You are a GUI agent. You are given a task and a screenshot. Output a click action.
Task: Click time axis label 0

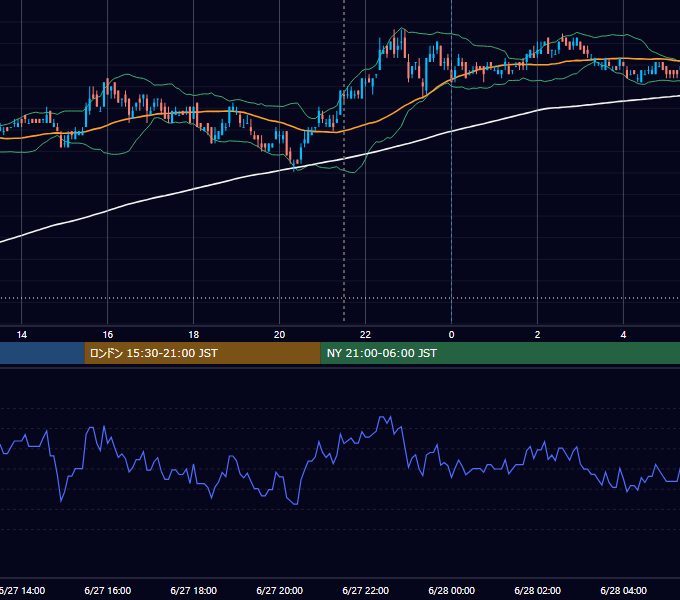pos(451,335)
